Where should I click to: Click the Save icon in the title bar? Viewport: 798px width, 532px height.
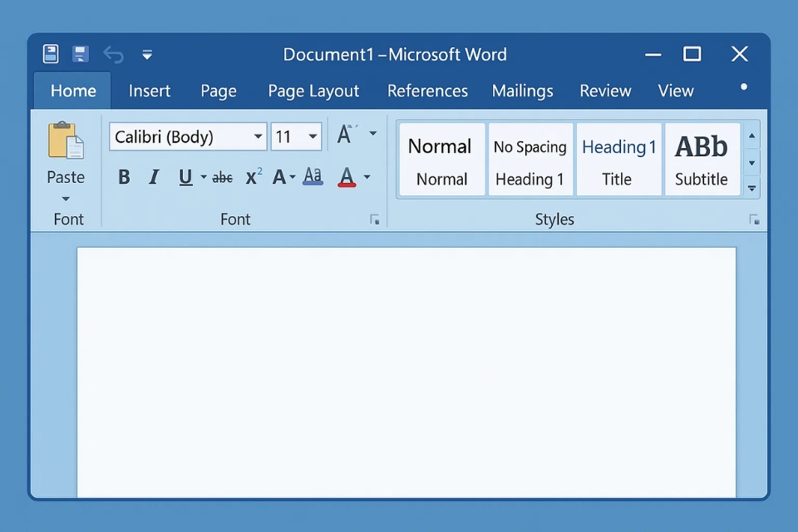pyautogui.click(x=81, y=53)
